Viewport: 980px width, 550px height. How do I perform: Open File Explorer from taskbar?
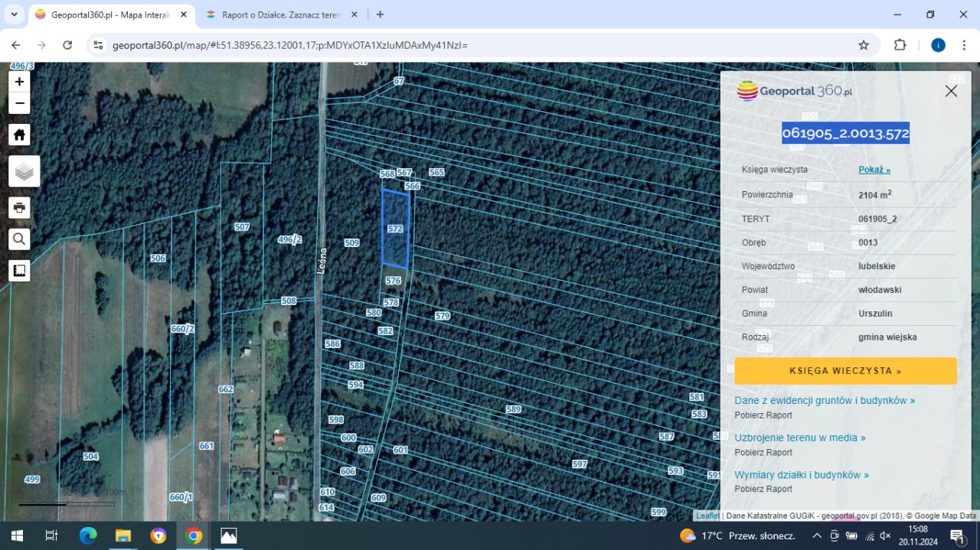[123, 535]
